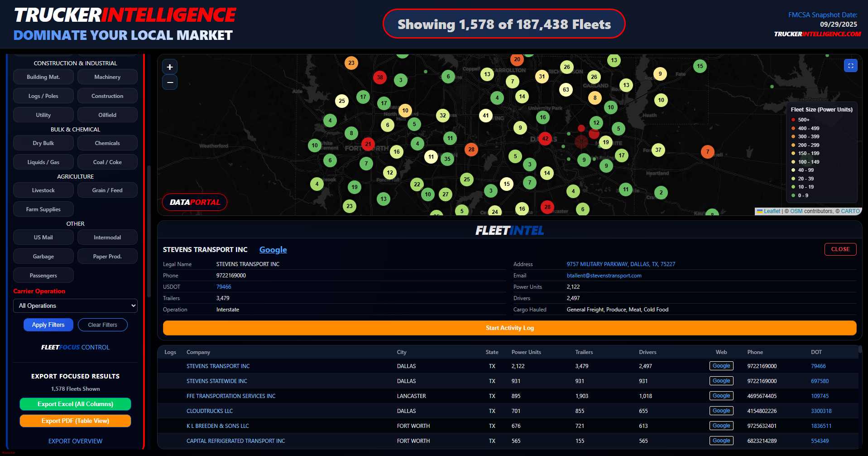Export PDF in table view
Screen dimensions: 868x456
[x=75, y=421]
